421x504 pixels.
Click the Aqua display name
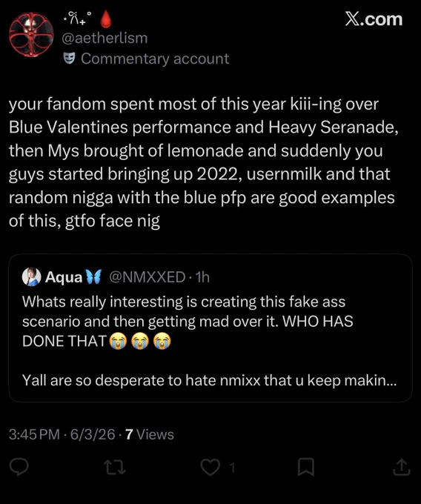pos(64,277)
